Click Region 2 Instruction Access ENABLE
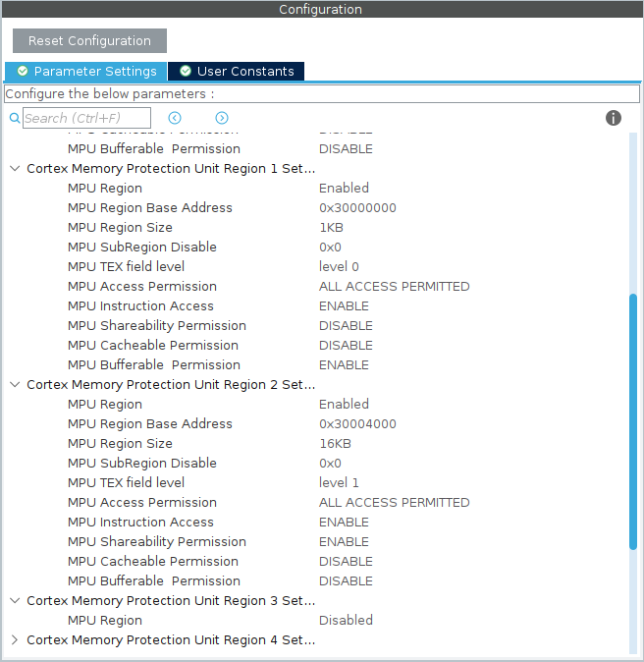The height and width of the screenshot is (662, 644). point(344,523)
